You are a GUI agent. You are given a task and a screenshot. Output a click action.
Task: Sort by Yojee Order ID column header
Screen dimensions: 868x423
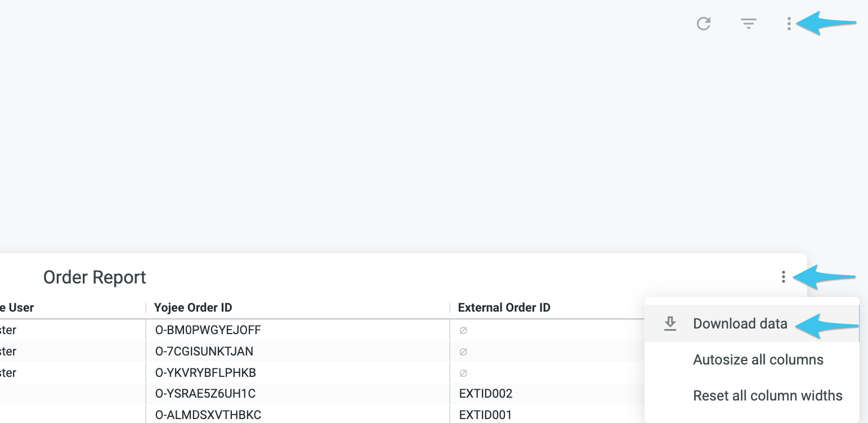[x=193, y=308]
